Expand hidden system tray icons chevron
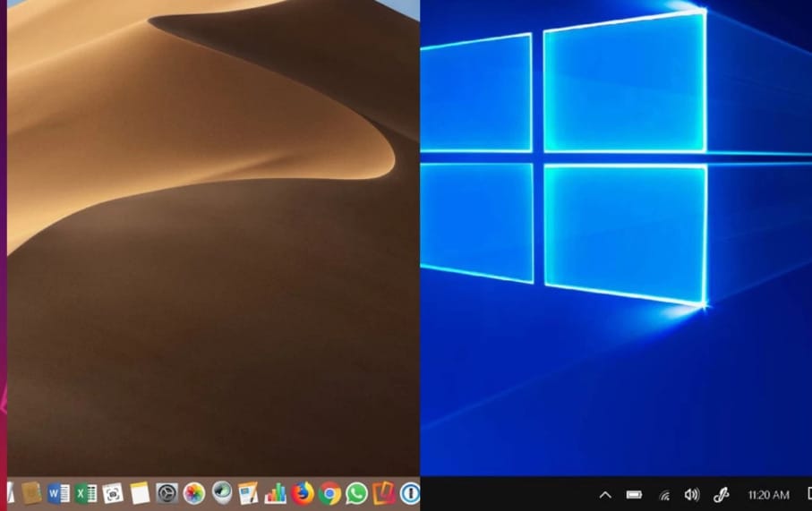This screenshot has height=511, width=812. 605,495
